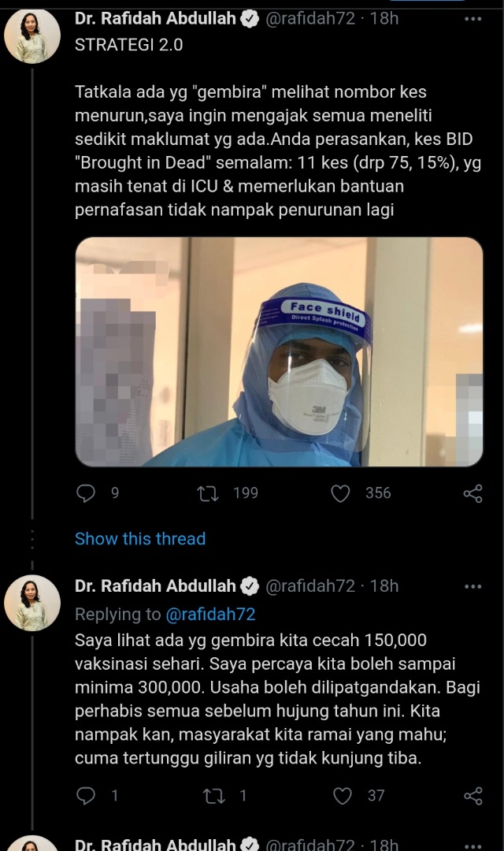Retweet the STRATEGI 2.0 tweet
Screen dimensions: 504x851
point(207,492)
